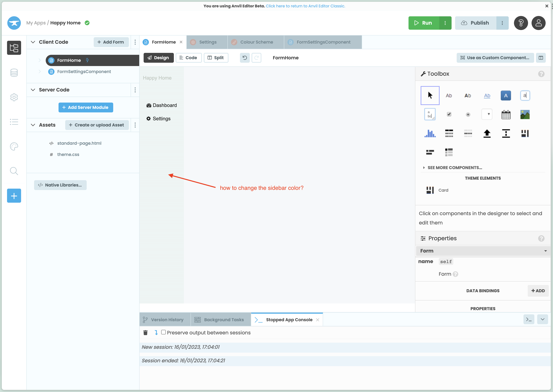The image size is (553, 392).
Task: Pick the CheckBox component in Toolbox
Action: (449, 114)
